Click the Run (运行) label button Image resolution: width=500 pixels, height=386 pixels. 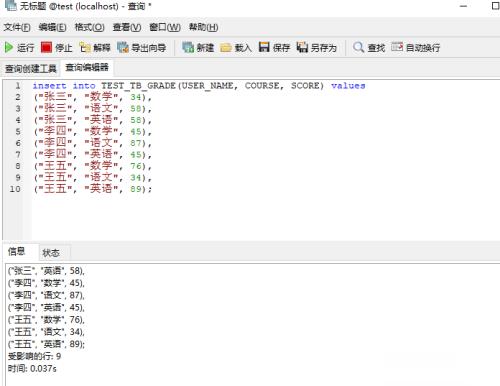coord(26,48)
